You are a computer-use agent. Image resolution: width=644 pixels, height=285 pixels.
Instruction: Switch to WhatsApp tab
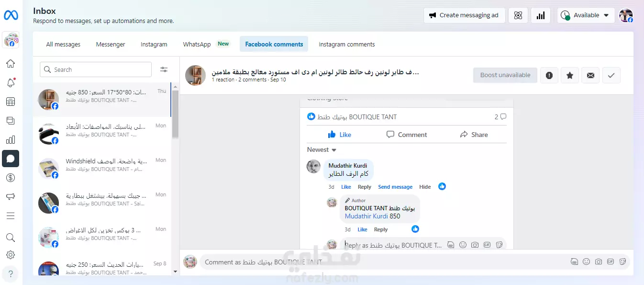[206, 44]
